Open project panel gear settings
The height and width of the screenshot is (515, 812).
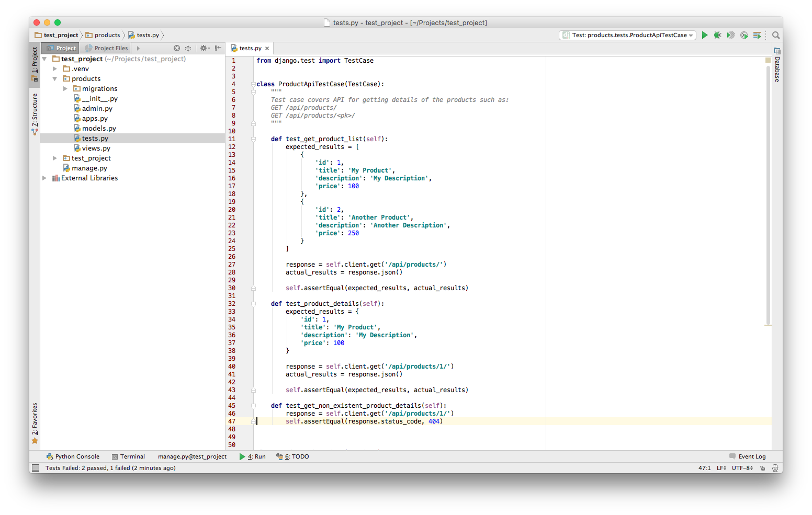pyautogui.click(x=204, y=48)
